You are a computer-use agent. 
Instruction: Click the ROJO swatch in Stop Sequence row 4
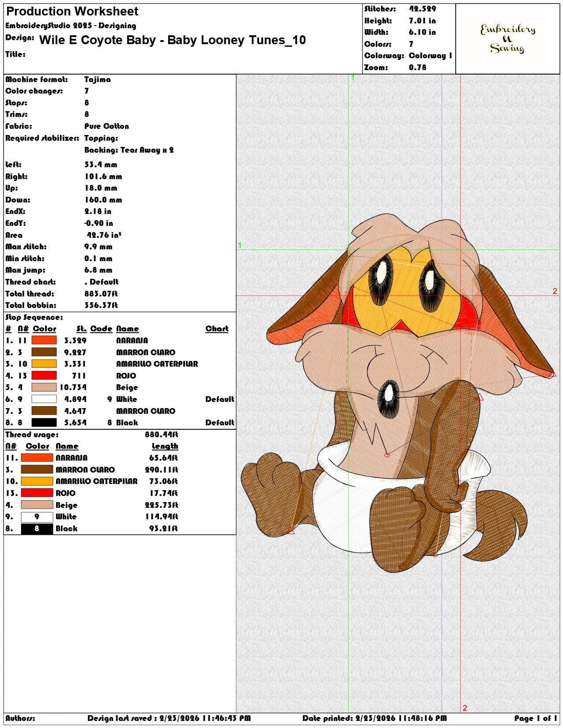point(44,375)
